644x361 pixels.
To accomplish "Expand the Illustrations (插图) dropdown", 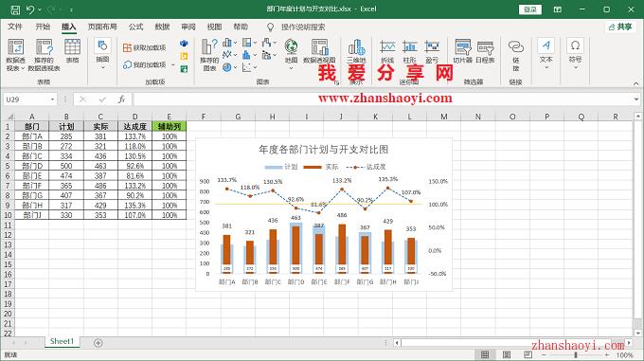I will pyautogui.click(x=102, y=67).
